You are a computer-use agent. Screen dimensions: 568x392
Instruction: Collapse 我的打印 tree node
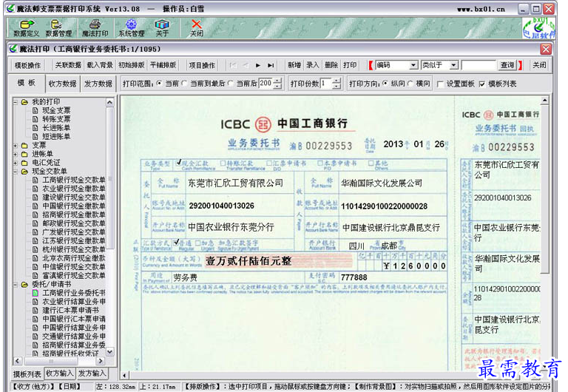(16, 102)
